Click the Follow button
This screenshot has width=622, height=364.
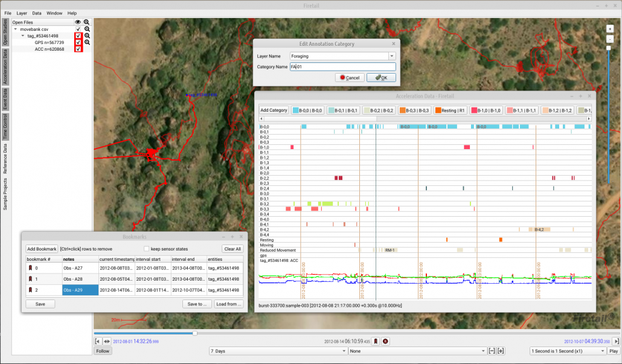[103, 351]
